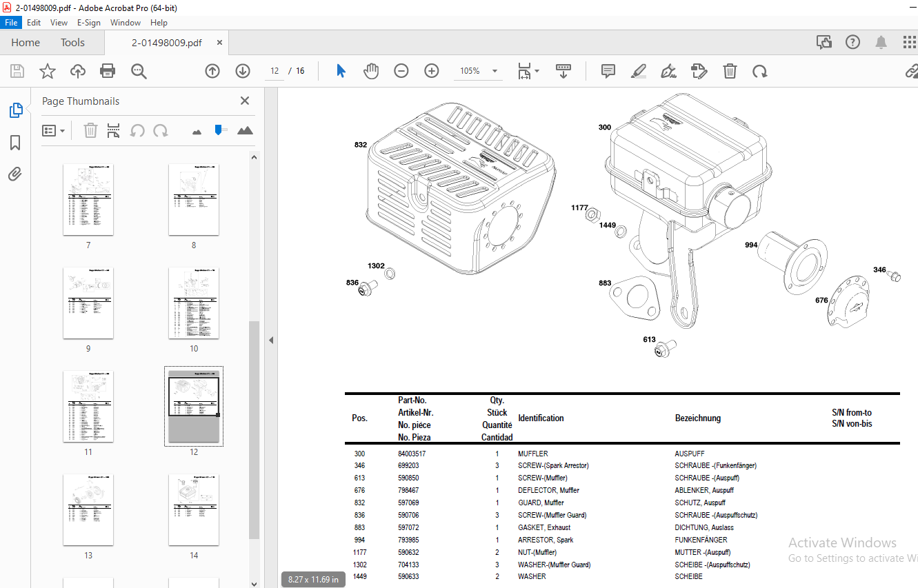Open the fit page options icon
Screen dimensions: 918x588
524,71
